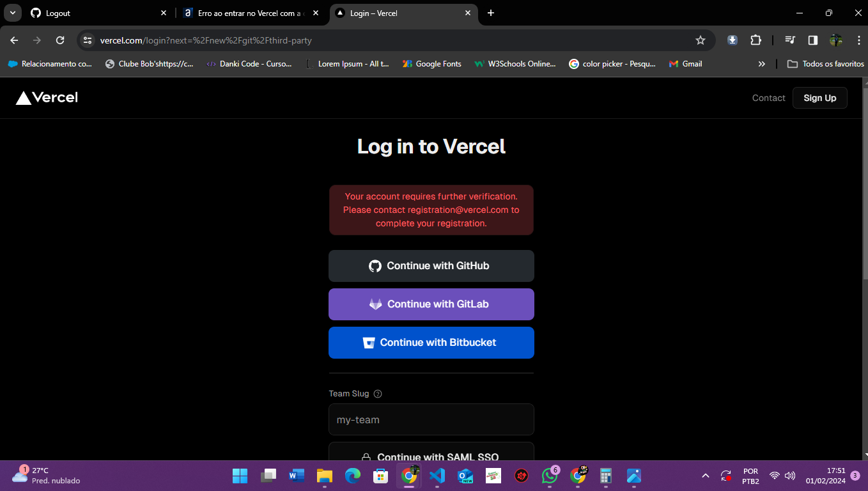Open Microsoft Store from the taskbar
This screenshot has height=491, width=868.
[x=381, y=476]
